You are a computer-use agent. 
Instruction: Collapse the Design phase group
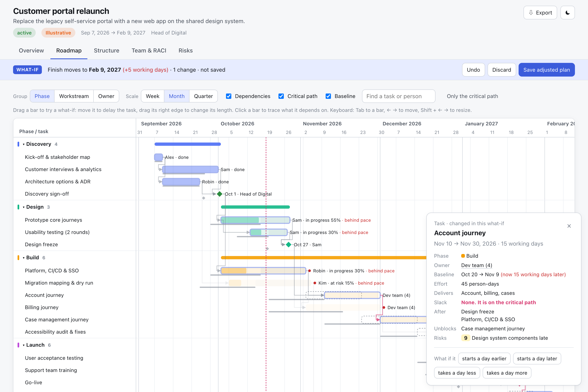(x=23, y=207)
